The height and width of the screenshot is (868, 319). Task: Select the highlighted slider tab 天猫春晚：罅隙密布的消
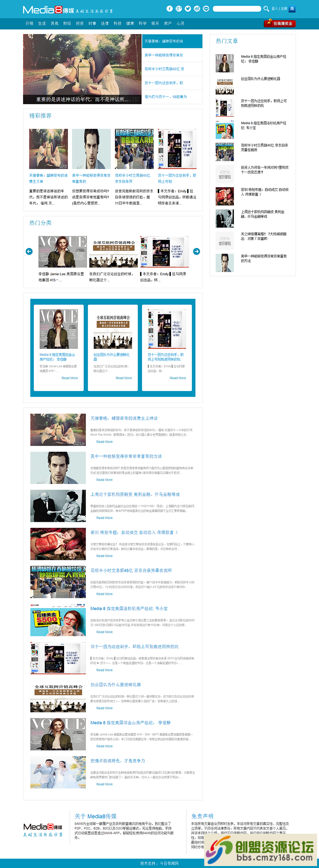172,41
